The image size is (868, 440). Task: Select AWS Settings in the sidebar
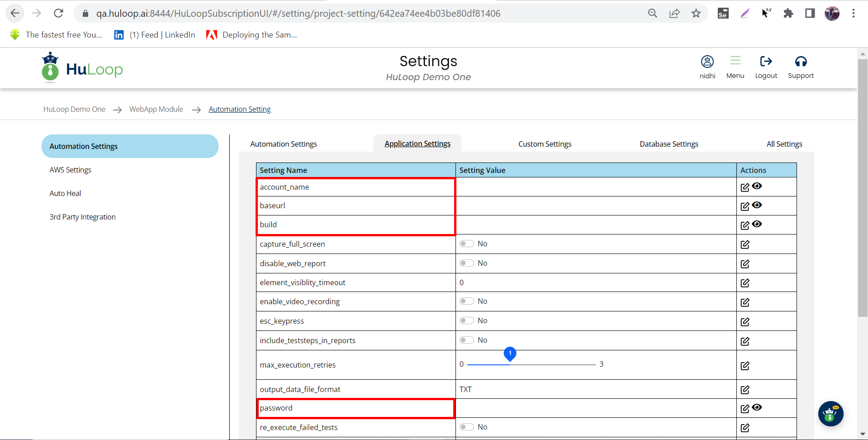pyautogui.click(x=71, y=170)
